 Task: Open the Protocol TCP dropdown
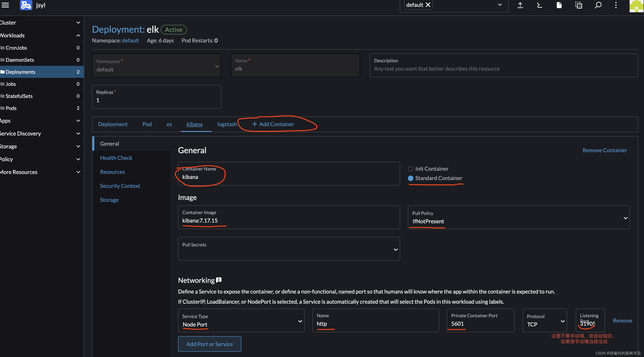(x=544, y=320)
